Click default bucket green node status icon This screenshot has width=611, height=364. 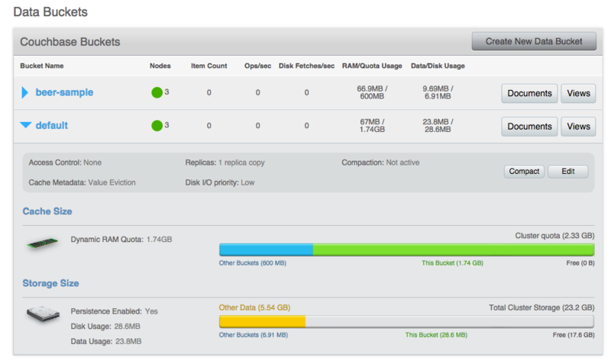click(x=157, y=126)
